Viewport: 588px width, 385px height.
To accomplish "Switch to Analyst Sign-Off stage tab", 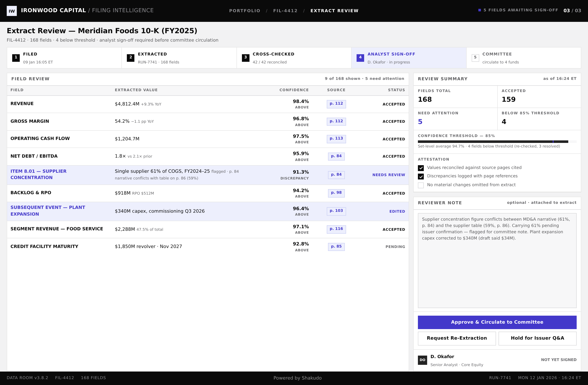I will tap(409, 58).
